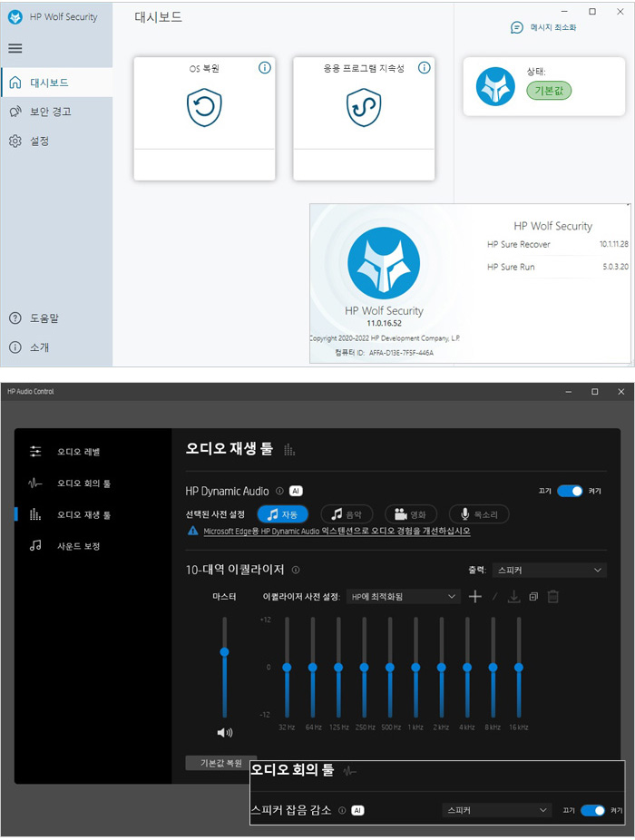This screenshot has width=635, height=840.
Task: Click the message bubble icon beside 메시지 최소화
Action: tap(516, 27)
